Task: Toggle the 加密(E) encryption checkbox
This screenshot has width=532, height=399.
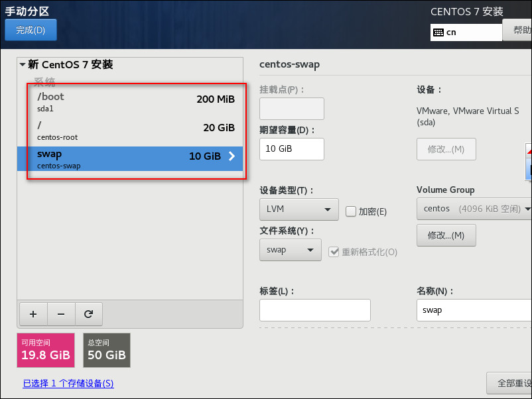Action: [x=350, y=211]
